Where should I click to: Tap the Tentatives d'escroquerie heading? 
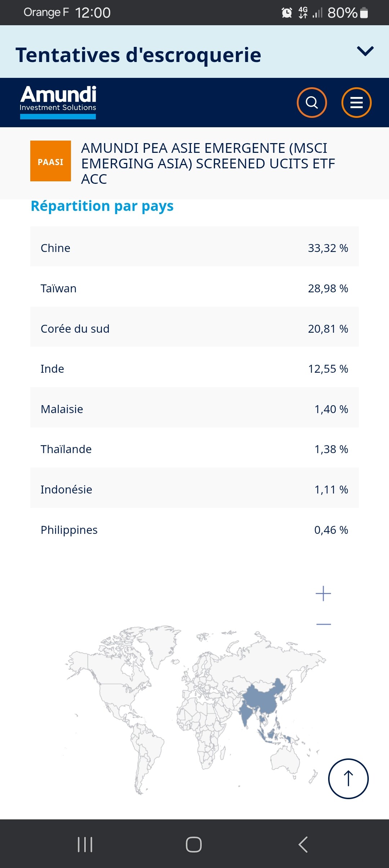pyautogui.click(x=138, y=55)
